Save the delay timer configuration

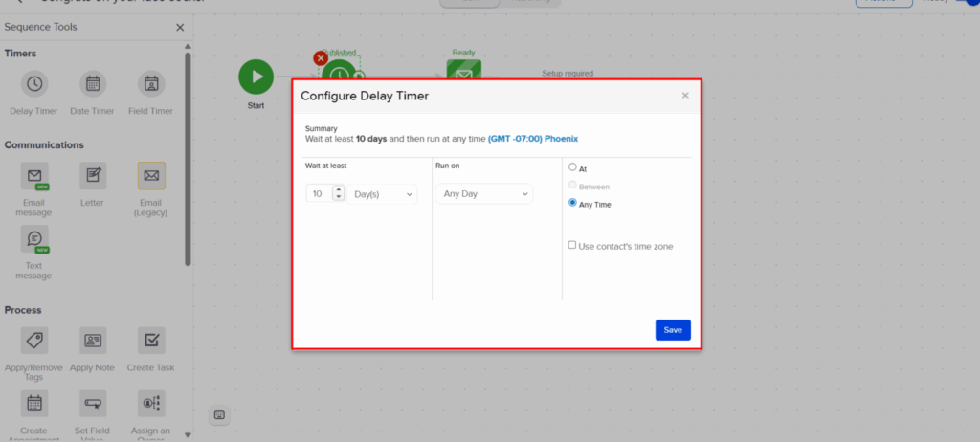pos(673,329)
